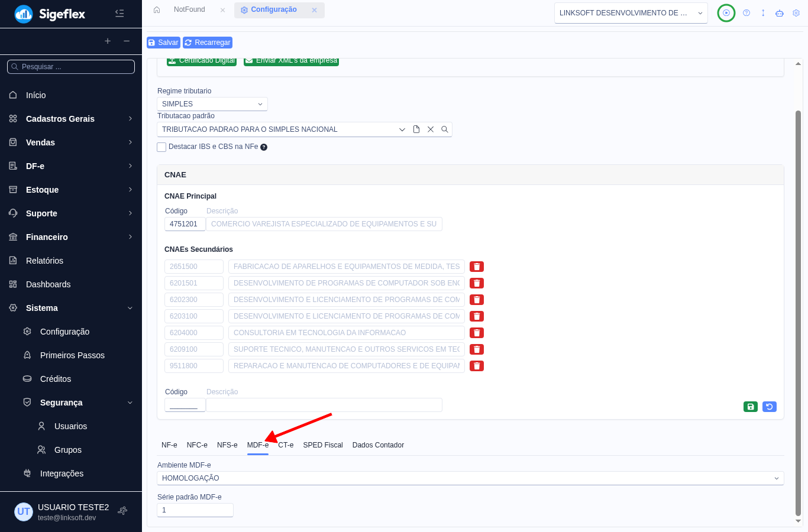Select the MDF-e tab

click(x=258, y=445)
